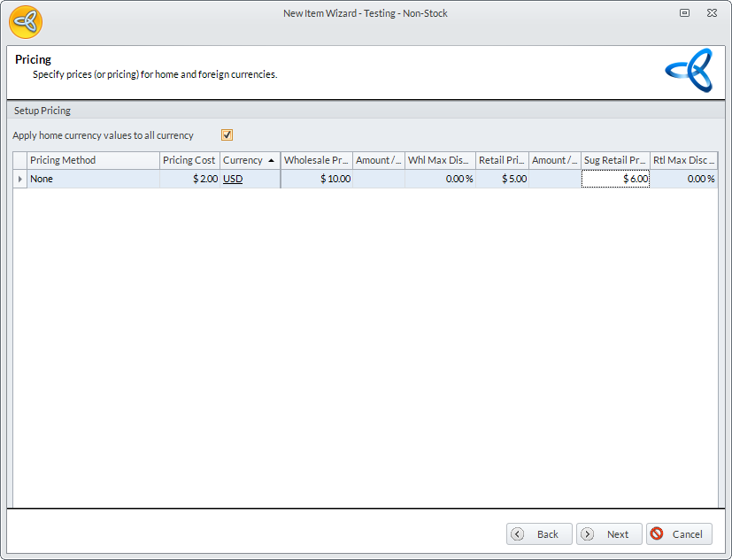Click the orange application logo button
This screenshot has height=560, width=732.
click(x=26, y=21)
